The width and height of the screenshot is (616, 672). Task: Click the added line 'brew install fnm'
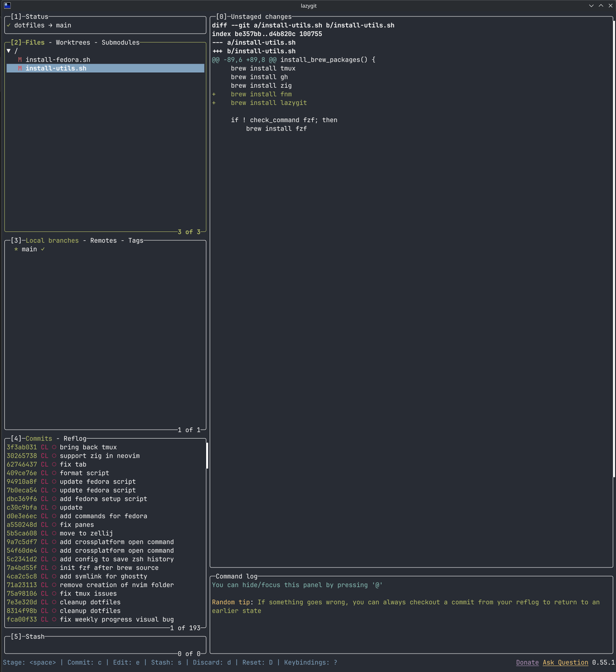(262, 94)
